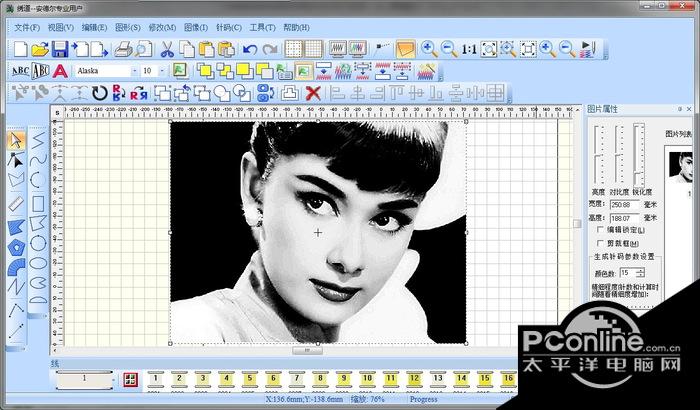Select the zigzag line shape tool
The height and width of the screenshot is (410, 700).
point(38,140)
